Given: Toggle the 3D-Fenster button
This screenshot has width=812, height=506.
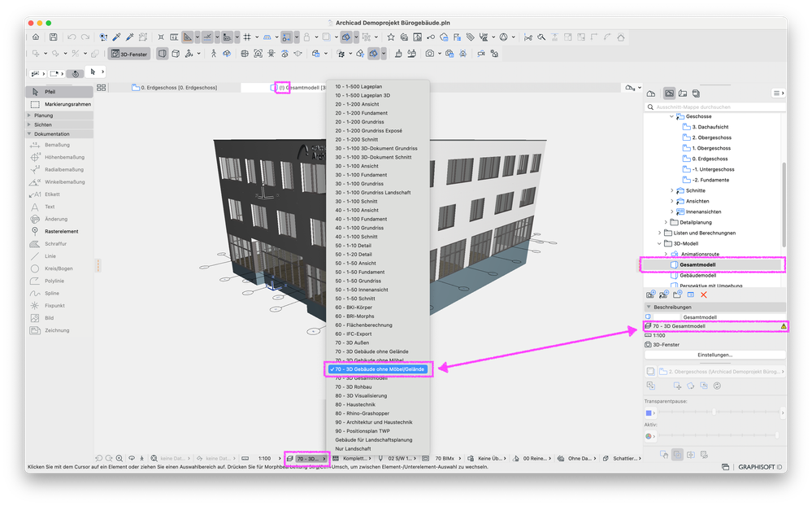Looking at the screenshot, I should [x=128, y=54].
